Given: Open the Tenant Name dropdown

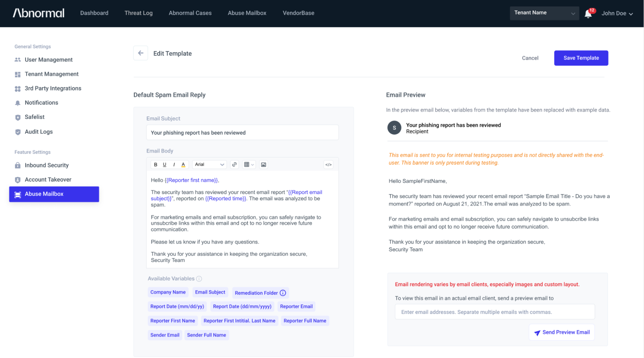Looking at the screenshot, I should (x=544, y=13).
